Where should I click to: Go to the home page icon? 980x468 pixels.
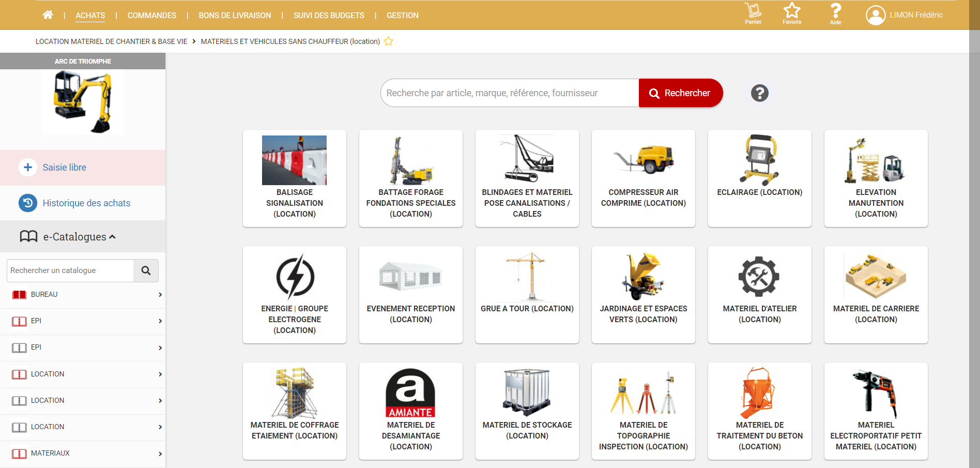point(48,15)
